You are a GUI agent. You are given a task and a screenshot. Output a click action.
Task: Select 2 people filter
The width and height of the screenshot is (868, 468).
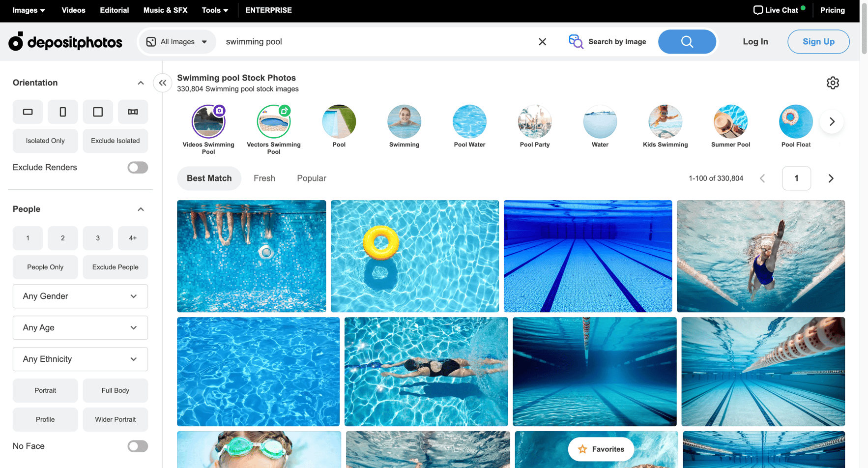tap(63, 238)
